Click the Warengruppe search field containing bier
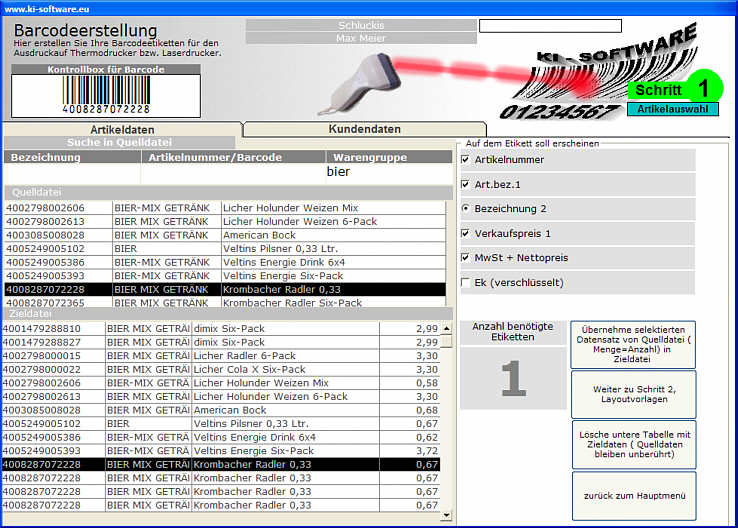Viewport: 738px width, 528px height. pos(388,172)
